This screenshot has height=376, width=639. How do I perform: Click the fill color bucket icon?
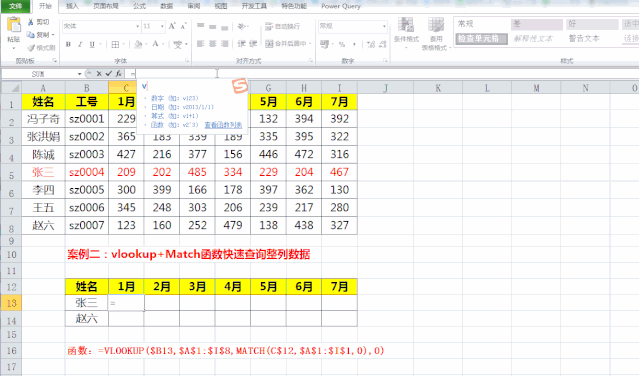pyautogui.click(x=138, y=44)
